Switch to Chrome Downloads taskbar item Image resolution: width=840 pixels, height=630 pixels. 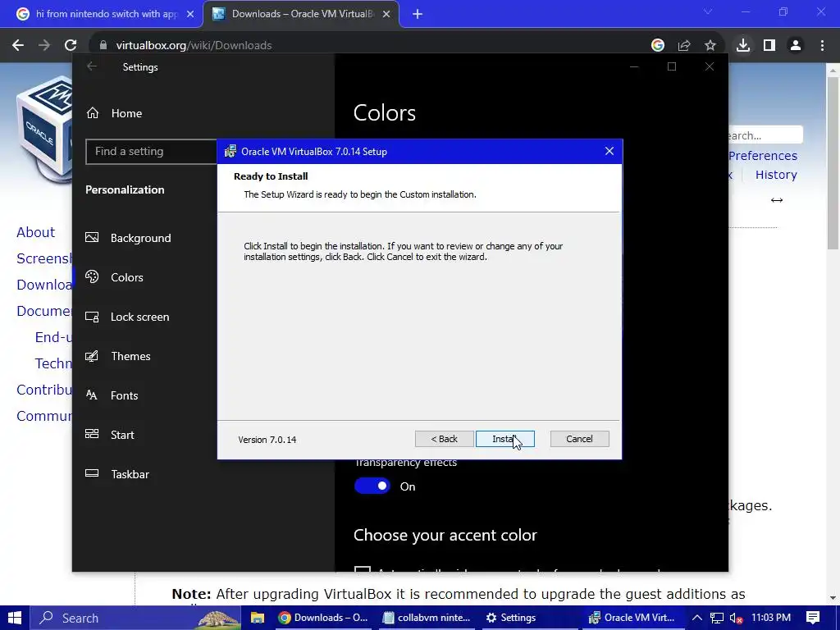coord(324,618)
